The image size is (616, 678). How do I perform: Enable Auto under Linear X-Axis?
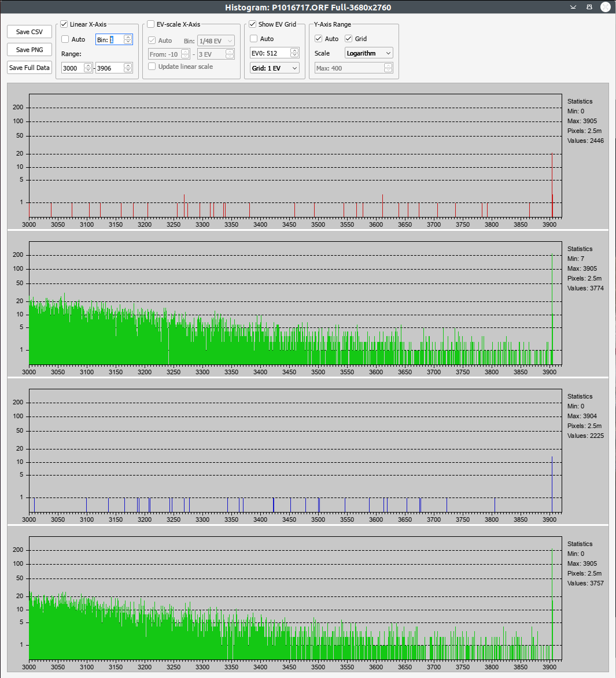coord(65,39)
